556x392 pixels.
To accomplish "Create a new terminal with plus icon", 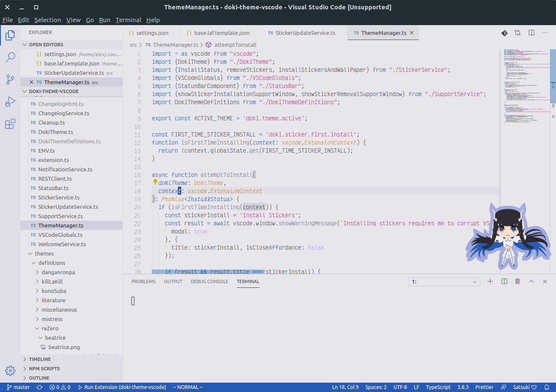I will point(490,281).
